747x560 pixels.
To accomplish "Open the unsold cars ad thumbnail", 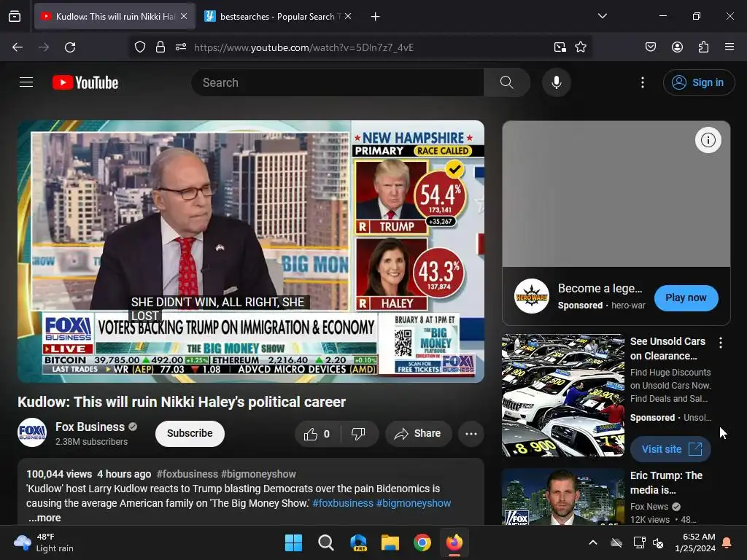I will pyautogui.click(x=563, y=395).
